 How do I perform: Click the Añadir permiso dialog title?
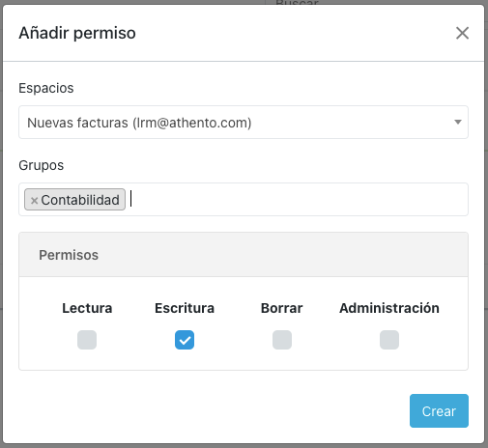77,33
